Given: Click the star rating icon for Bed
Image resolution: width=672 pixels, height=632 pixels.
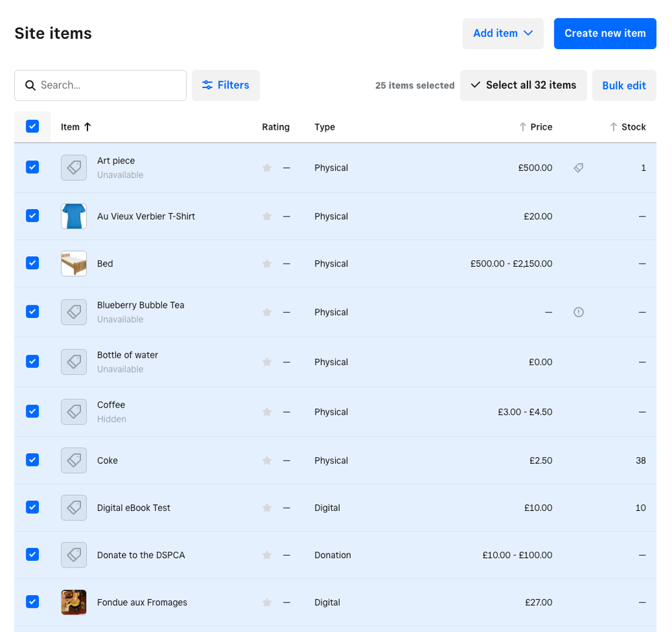Looking at the screenshot, I should coord(267,264).
